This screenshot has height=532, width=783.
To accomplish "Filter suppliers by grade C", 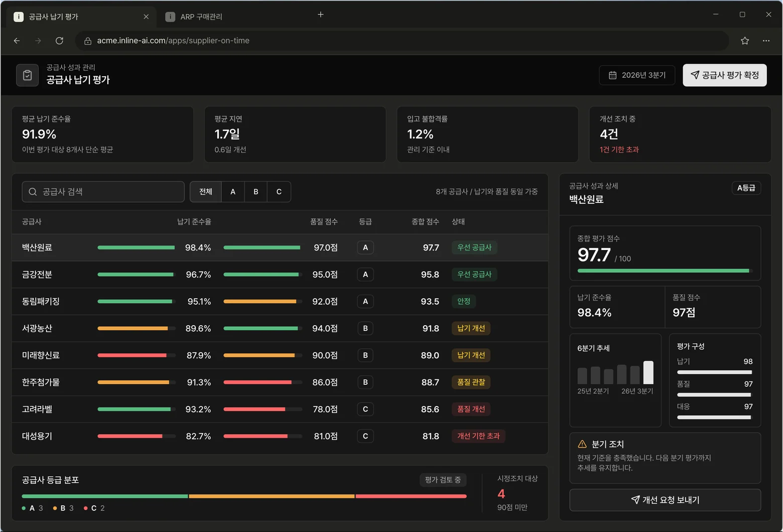I will (279, 192).
